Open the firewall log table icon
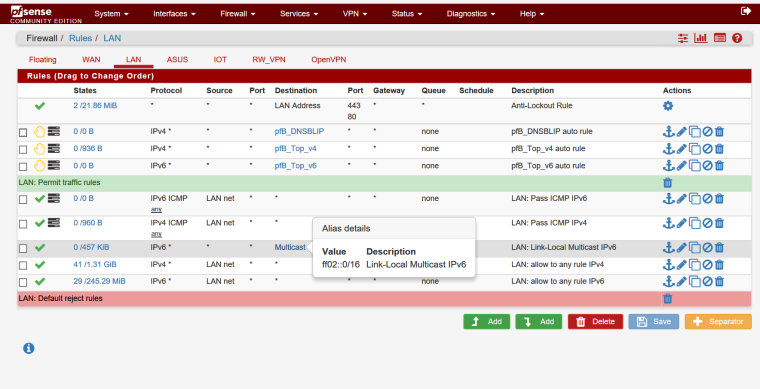Screen dimensions: 760x389 pos(720,38)
